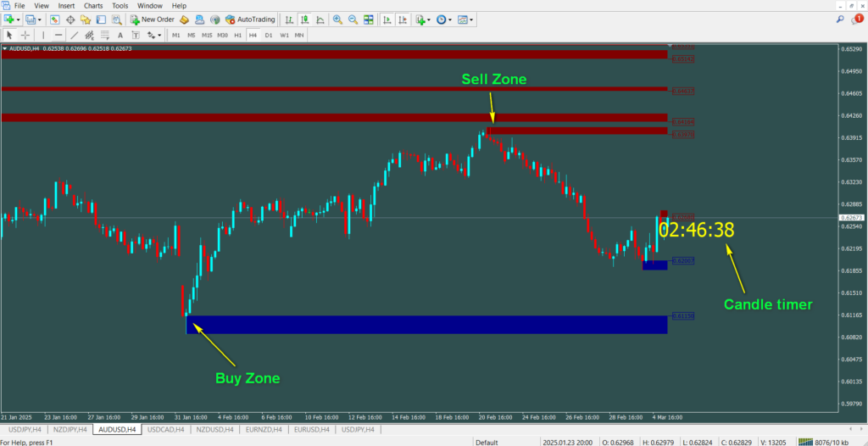Screen dimensions: 868x446
Task: Switch to the NZDJPY,H4 chart tab
Action: pos(70,429)
